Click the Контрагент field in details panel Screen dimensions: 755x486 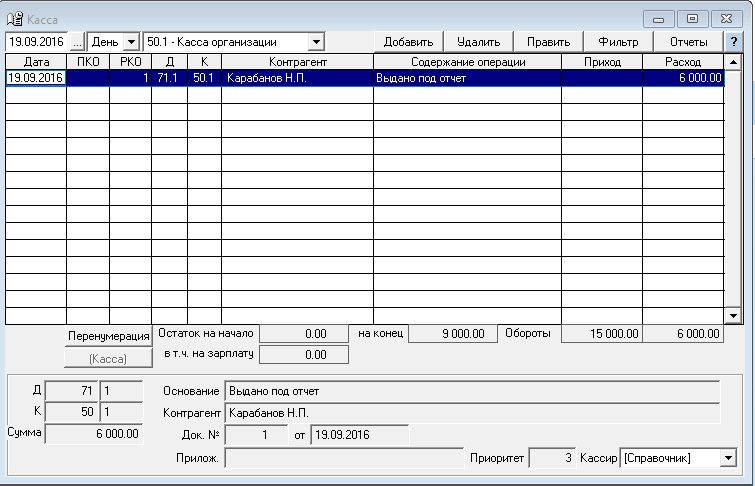pyautogui.click(x=472, y=413)
